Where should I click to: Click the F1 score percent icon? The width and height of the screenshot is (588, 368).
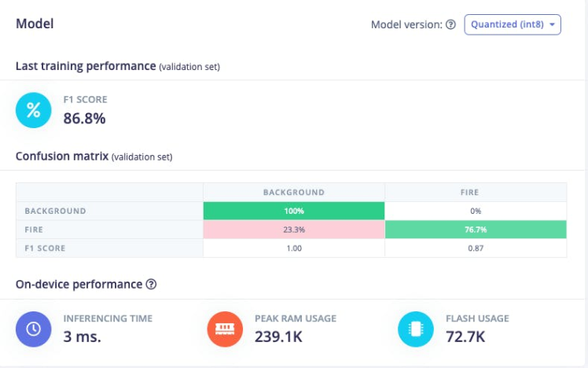[34, 110]
